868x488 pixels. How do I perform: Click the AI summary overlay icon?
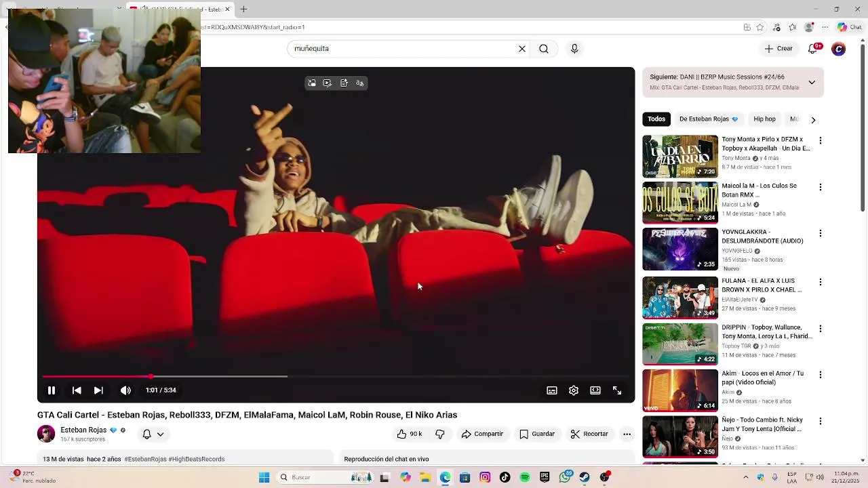point(344,83)
